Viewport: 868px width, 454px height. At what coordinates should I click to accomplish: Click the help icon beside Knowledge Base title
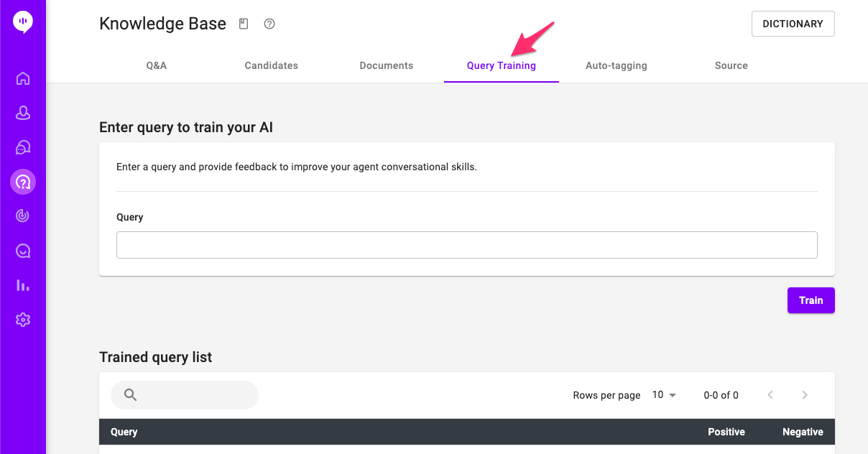tap(269, 24)
